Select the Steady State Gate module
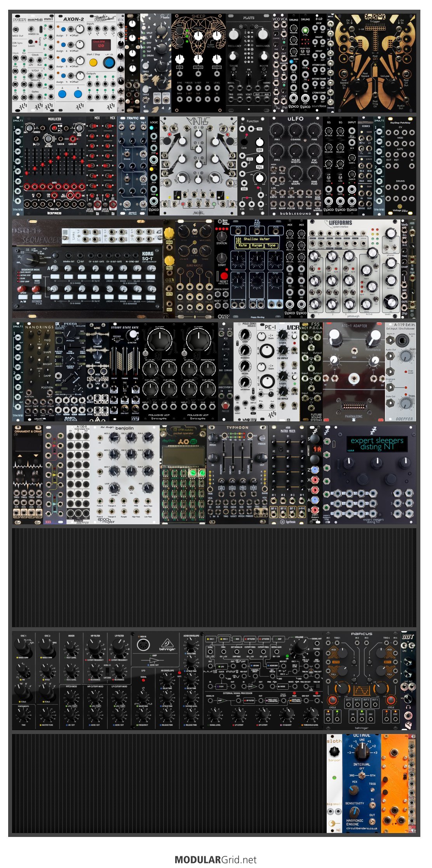The image size is (432, 868). point(125,372)
